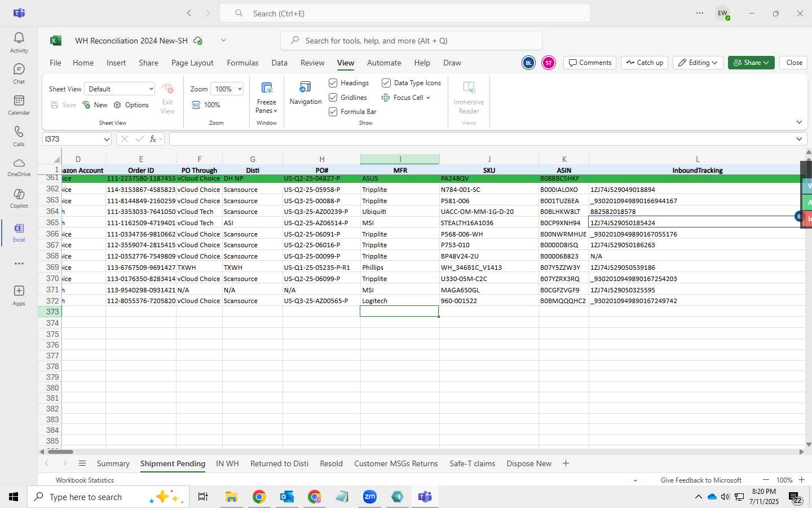The width and height of the screenshot is (812, 508).
Task: Switch to Safe-T claims sheet
Action: point(472,463)
